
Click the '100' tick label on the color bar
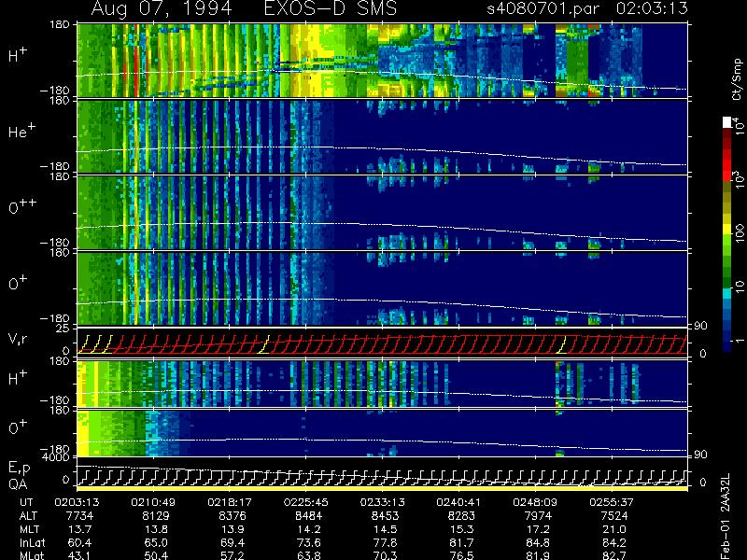[x=739, y=232]
